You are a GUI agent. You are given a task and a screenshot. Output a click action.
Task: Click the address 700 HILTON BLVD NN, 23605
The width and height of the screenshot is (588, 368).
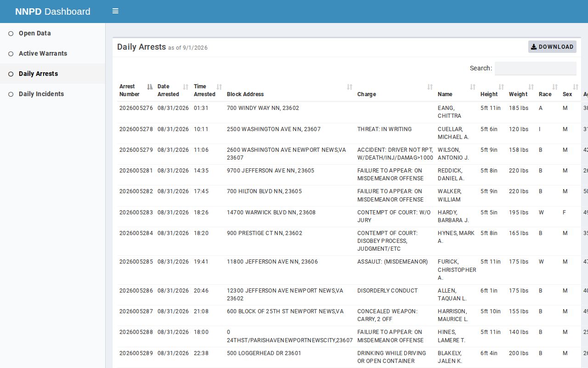coord(264,191)
